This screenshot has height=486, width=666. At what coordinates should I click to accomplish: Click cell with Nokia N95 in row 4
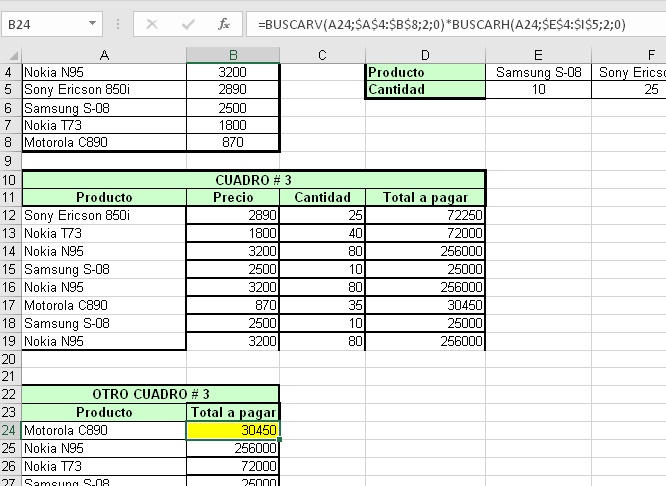pos(104,72)
